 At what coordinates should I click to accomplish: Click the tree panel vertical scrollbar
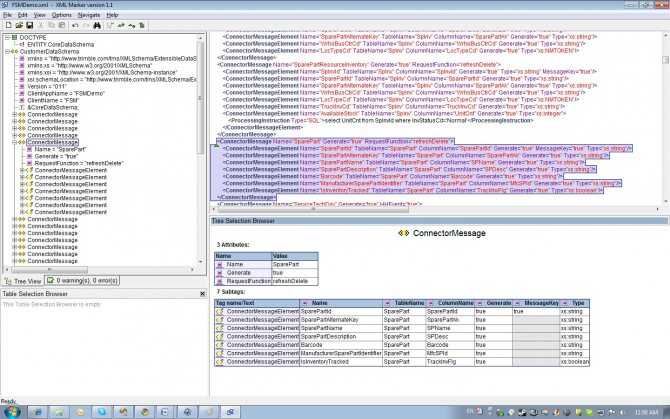point(200,149)
